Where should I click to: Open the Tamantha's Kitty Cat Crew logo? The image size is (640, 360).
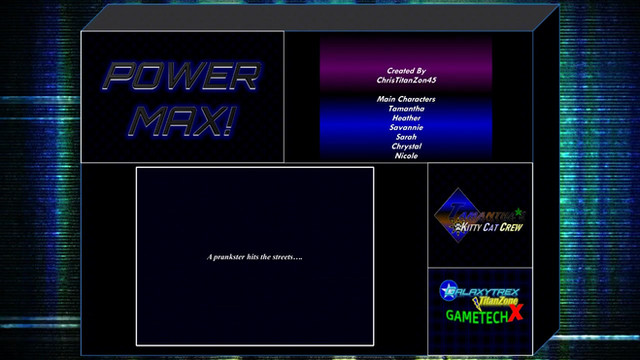click(x=480, y=216)
